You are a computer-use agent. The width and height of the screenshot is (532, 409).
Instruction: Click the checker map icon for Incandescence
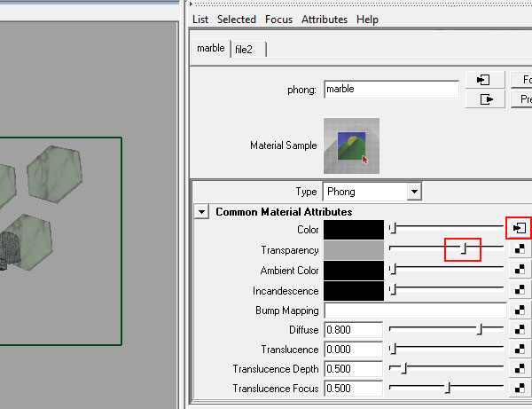(519, 290)
